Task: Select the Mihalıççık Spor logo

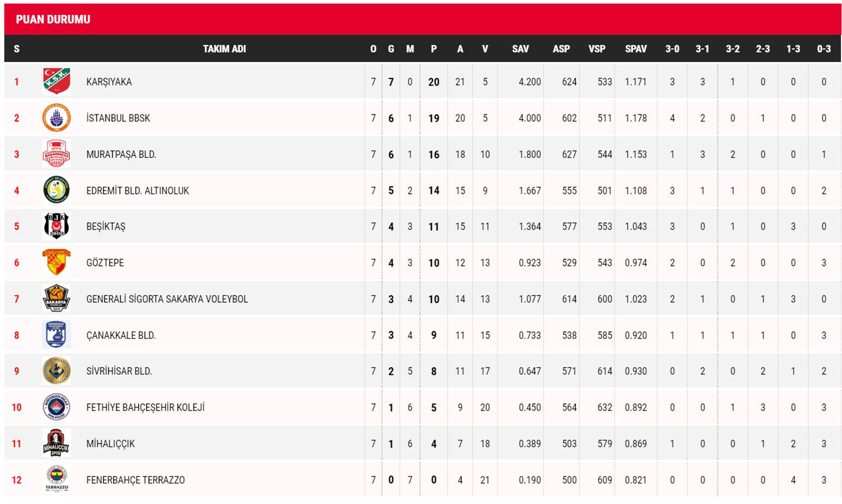Action: [x=57, y=443]
